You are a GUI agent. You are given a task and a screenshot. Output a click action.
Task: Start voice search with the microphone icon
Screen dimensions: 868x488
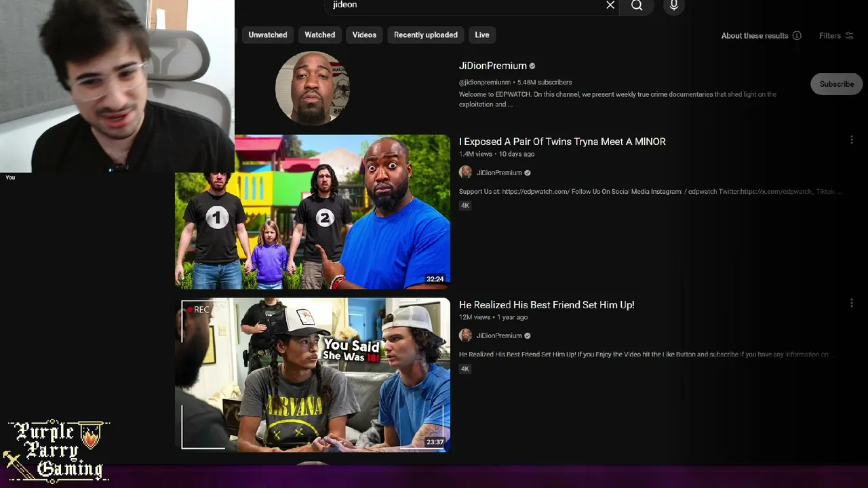click(673, 6)
